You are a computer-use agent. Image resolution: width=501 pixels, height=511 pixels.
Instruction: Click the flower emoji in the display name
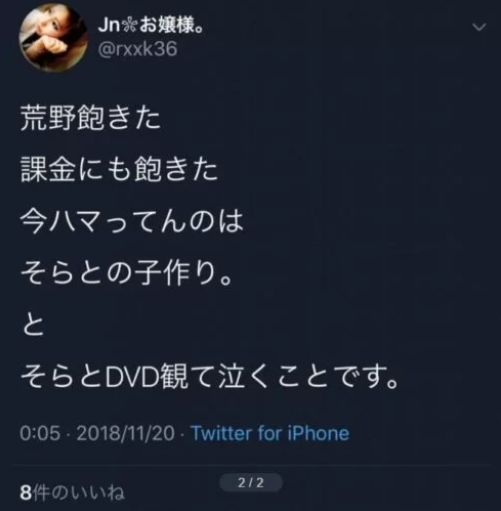coord(129,26)
